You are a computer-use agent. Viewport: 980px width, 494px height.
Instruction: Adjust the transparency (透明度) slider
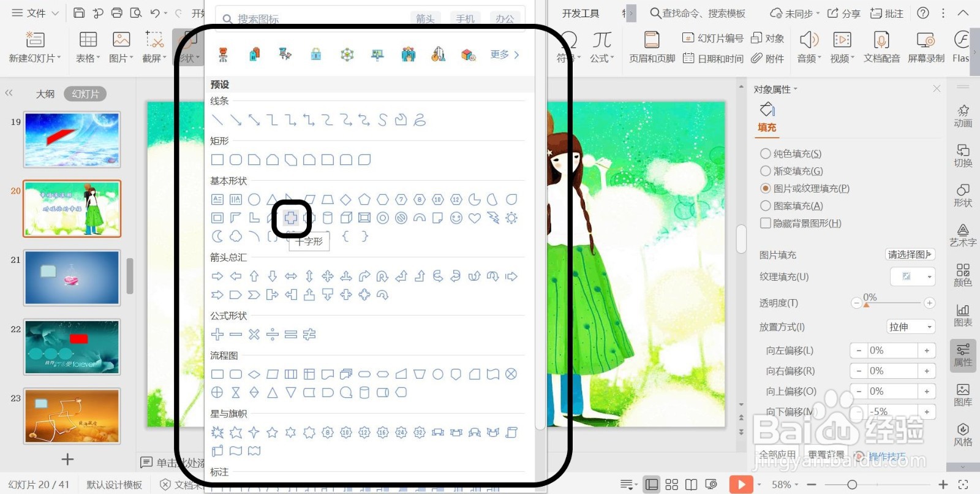pos(893,303)
